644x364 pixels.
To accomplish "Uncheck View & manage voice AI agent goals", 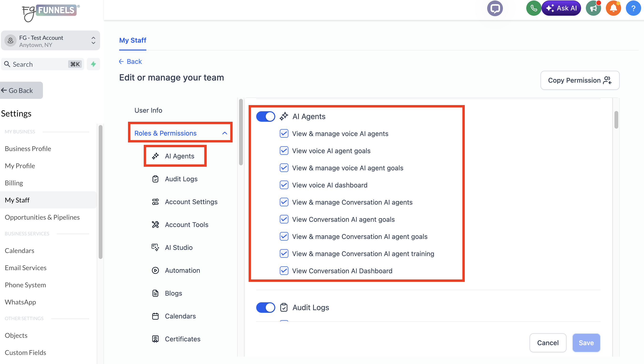I will [284, 168].
